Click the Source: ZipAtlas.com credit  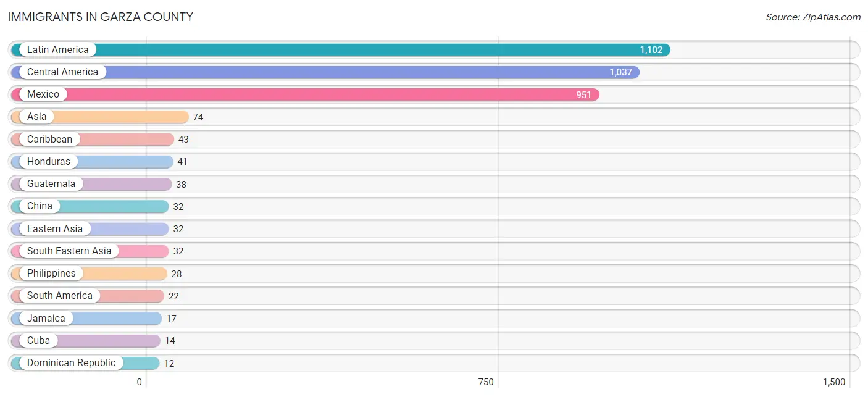point(813,17)
